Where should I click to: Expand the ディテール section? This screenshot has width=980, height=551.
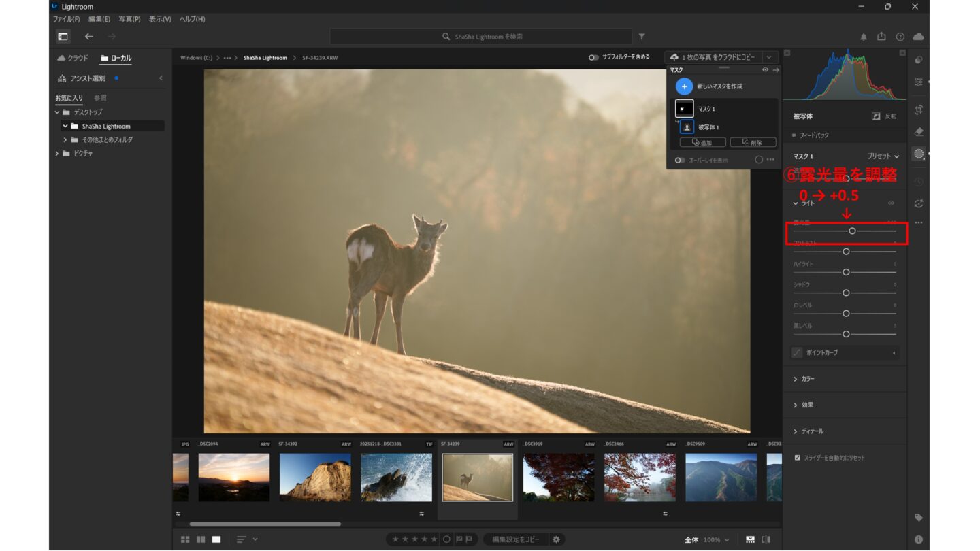[x=796, y=431]
